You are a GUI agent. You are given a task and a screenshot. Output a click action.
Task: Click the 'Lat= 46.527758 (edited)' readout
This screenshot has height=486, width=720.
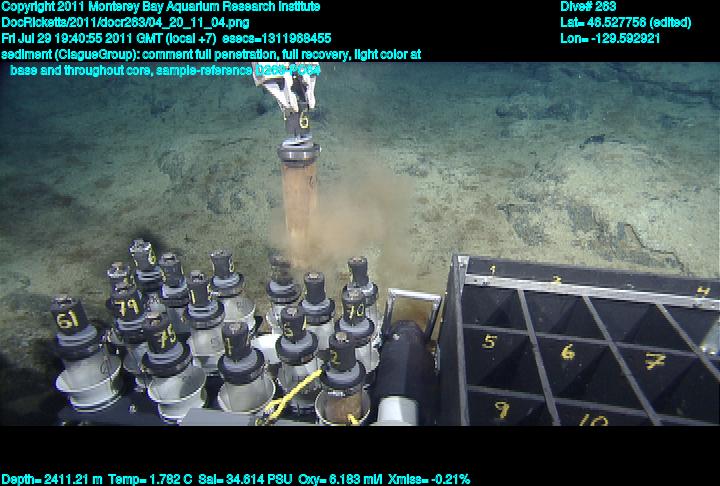point(625,23)
